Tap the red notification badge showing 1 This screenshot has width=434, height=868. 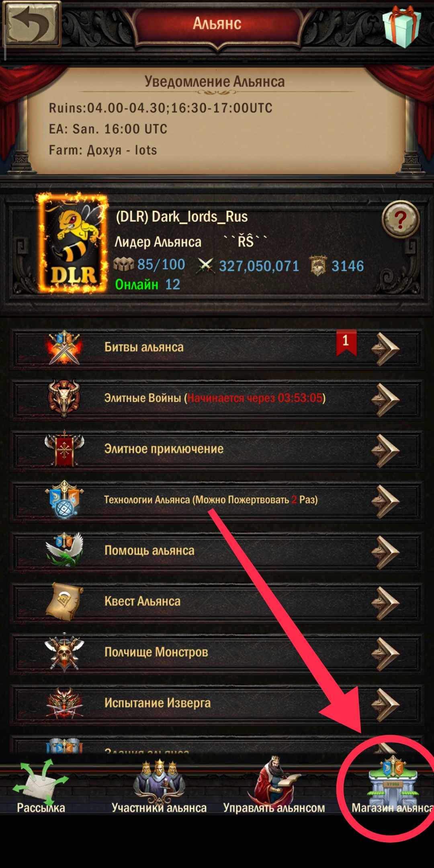pos(346,342)
